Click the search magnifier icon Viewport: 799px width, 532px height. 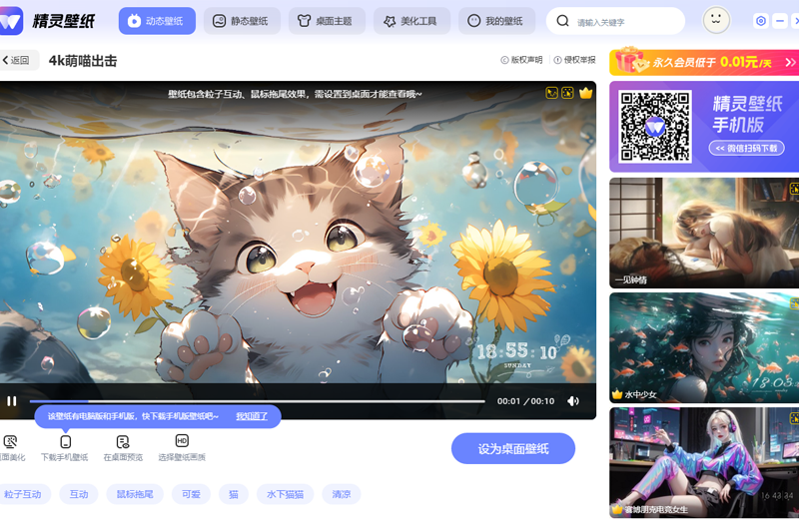(563, 21)
